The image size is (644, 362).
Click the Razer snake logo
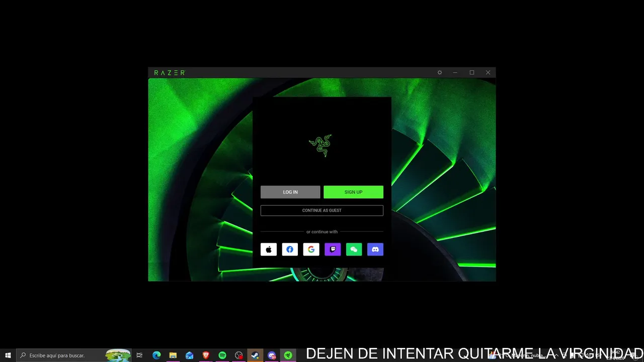(320, 145)
